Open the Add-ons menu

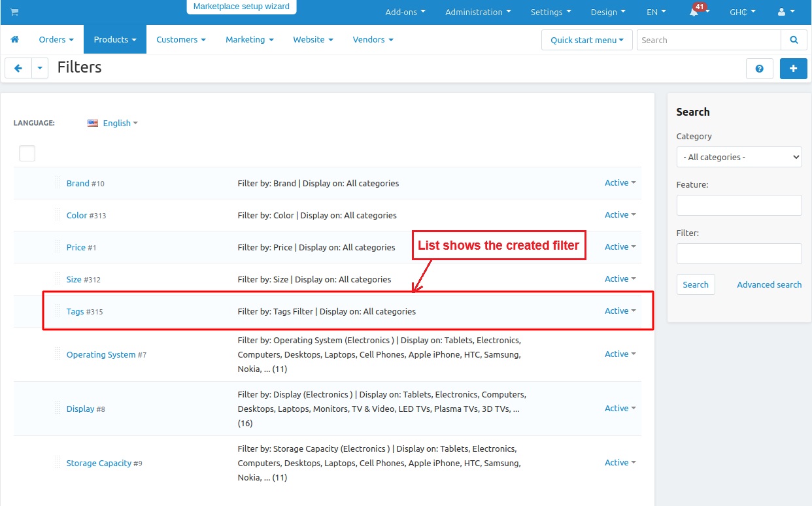[x=405, y=12]
